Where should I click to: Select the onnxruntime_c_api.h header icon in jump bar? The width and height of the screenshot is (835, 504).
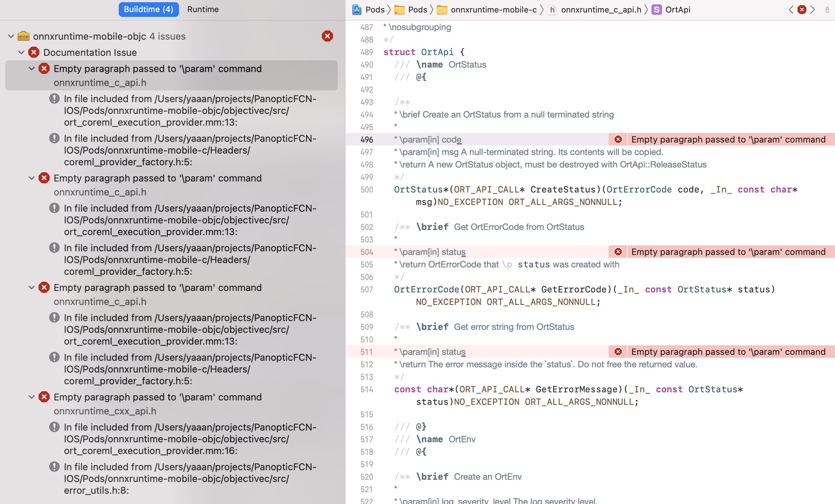pyautogui.click(x=552, y=10)
